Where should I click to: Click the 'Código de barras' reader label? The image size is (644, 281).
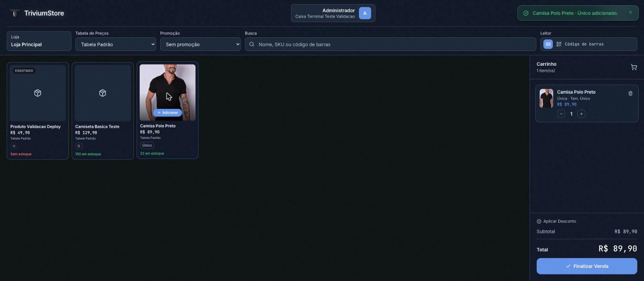(x=584, y=44)
